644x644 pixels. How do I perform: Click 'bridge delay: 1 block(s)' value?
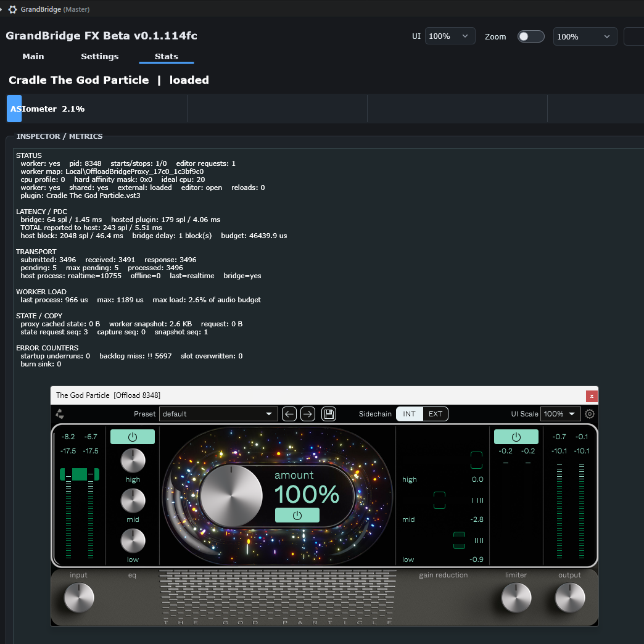[x=171, y=236]
